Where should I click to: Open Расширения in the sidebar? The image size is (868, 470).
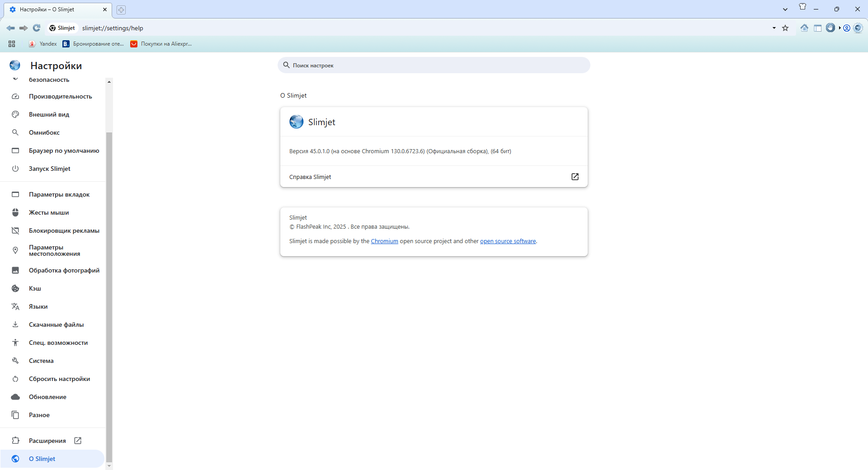click(x=53, y=441)
